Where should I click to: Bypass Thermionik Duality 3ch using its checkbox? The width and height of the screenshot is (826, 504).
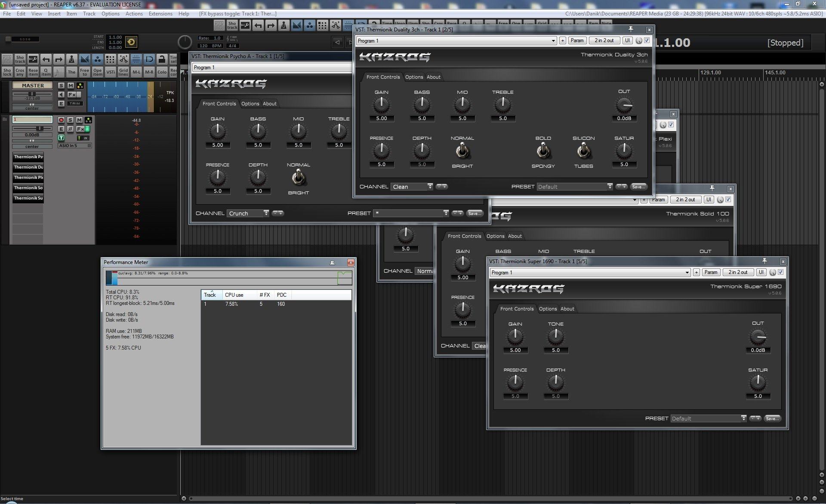tap(647, 40)
